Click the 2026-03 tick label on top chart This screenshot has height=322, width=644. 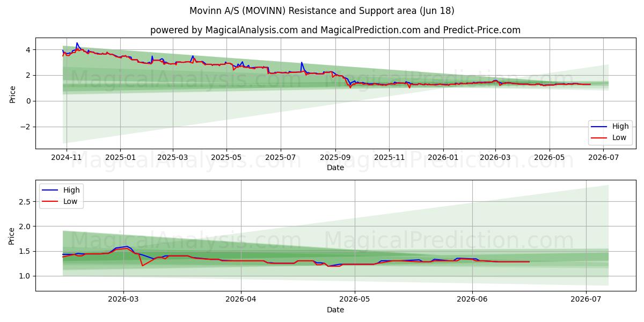tap(495, 158)
